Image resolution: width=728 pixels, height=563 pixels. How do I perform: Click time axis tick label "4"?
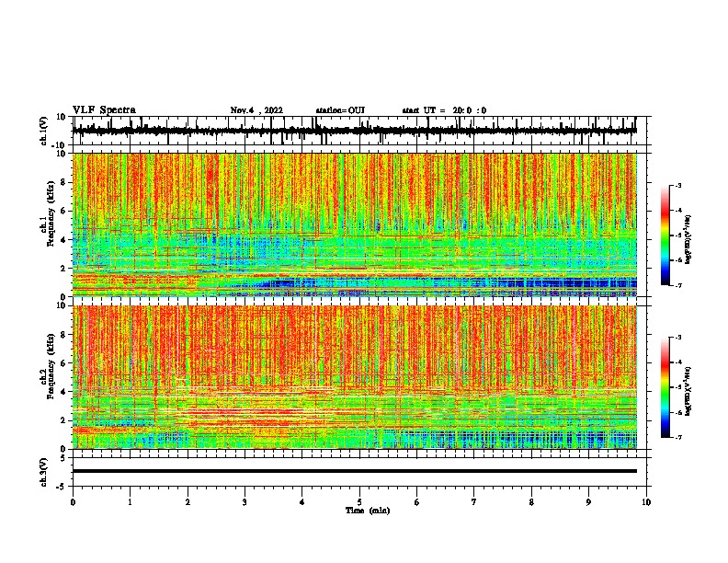[302, 502]
